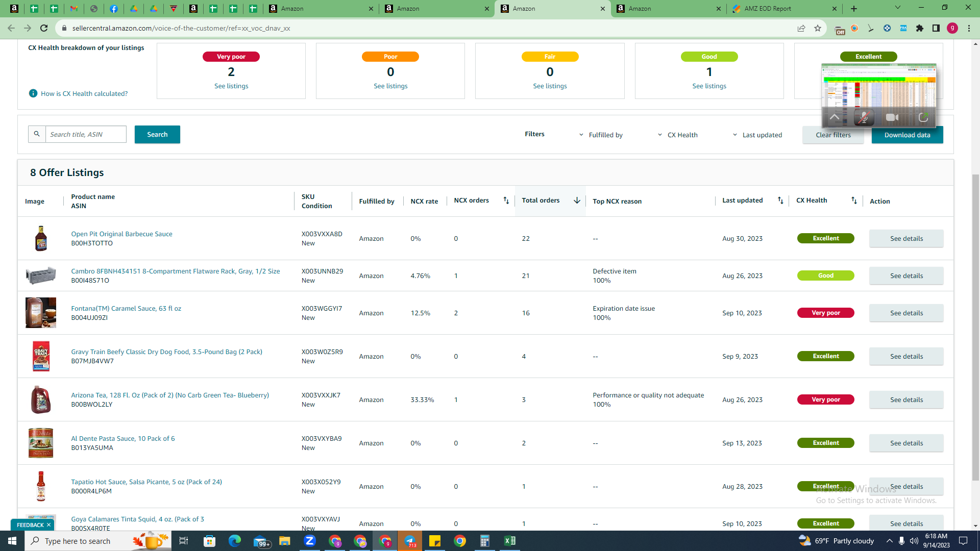Open Task View on the taskbar
The width and height of the screenshot is (980, 551).
pyautogui.click(x=184, y=541)
